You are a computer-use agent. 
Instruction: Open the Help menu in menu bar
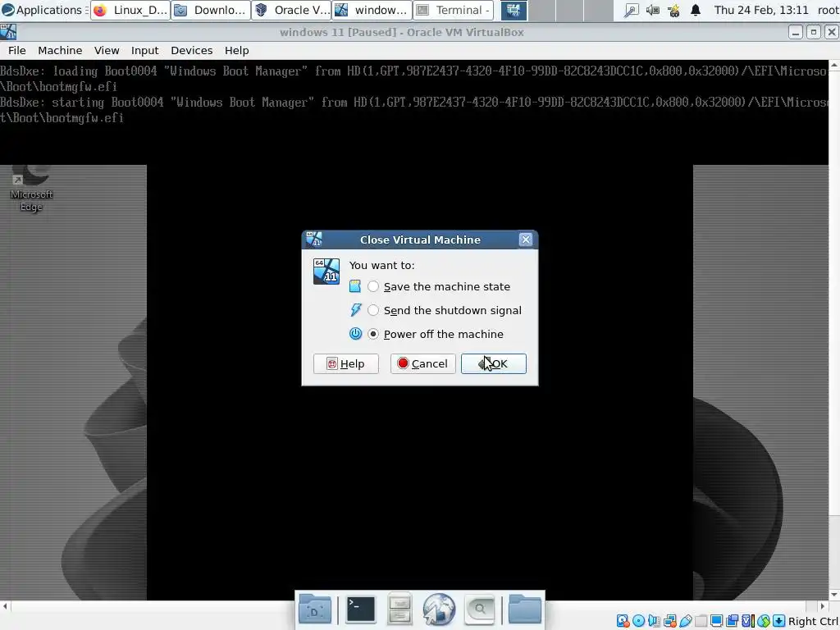(236, 50)
